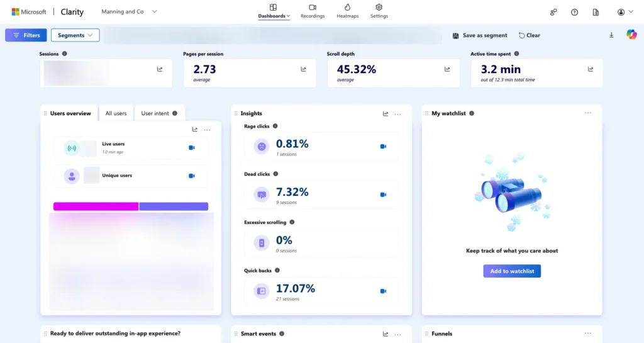The width and height of the screenshot is (644, 343).
Task: Click the Add to watchlist button
Action: coord(512,271)
